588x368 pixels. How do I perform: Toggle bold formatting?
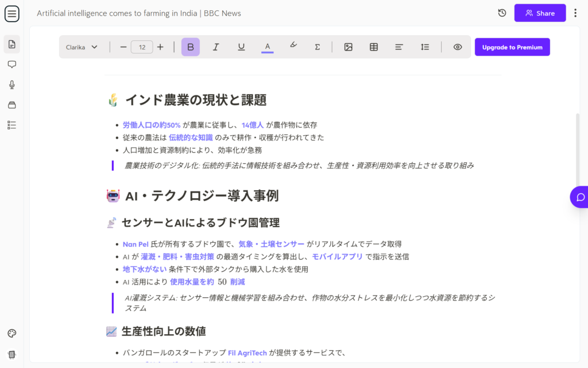pos(191,47)
